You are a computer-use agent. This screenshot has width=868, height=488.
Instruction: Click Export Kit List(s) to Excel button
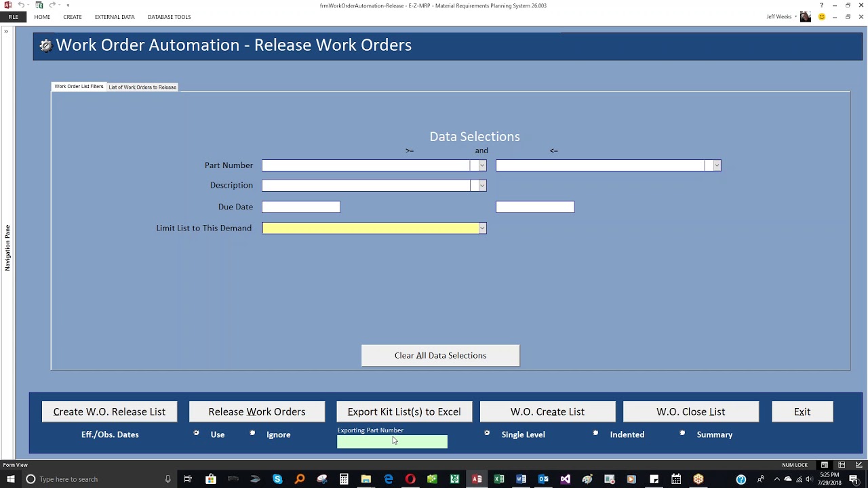404,411
